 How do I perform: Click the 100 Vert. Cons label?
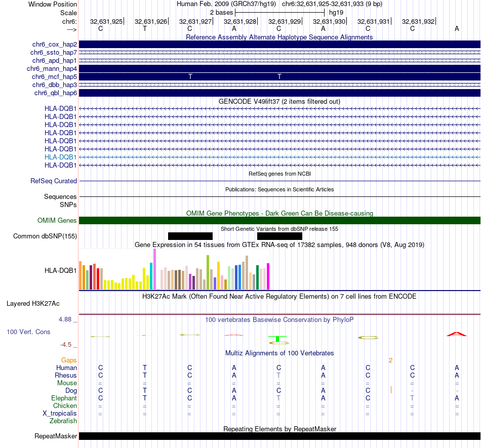tap(28, 332)
